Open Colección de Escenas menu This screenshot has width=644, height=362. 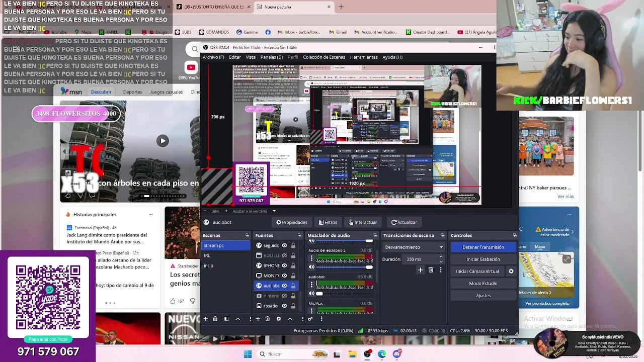[x=324, y=57]
